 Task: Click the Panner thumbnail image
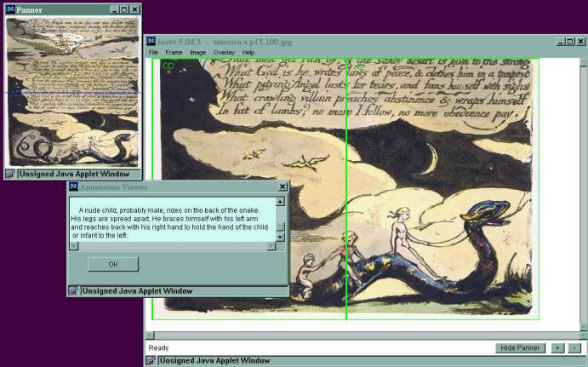coord(72,92)
